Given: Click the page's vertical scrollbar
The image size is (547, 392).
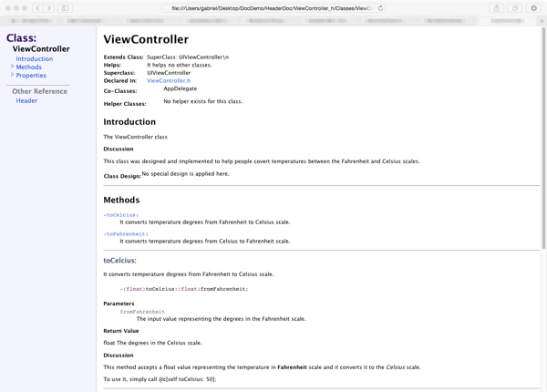Looking at the screenshot, I should (x=543, y=137).
